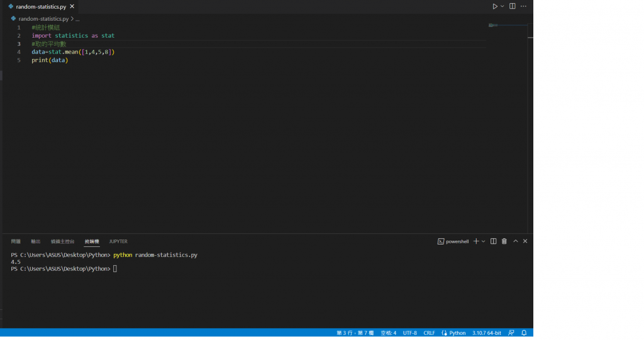
Task: Click python random-statistics.py command in terminal
Action: (x=155, y=255)
